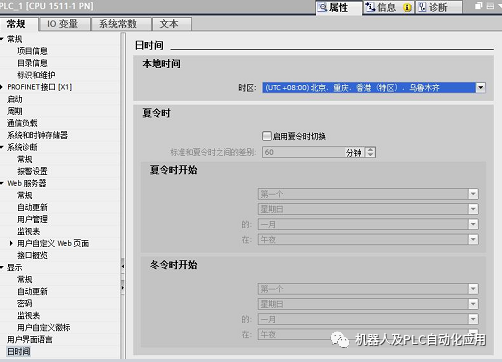This screenshot has height=362, width=502.
Task: Click the 诊断 tab diagnostics icon
Action: coord(422,7)
